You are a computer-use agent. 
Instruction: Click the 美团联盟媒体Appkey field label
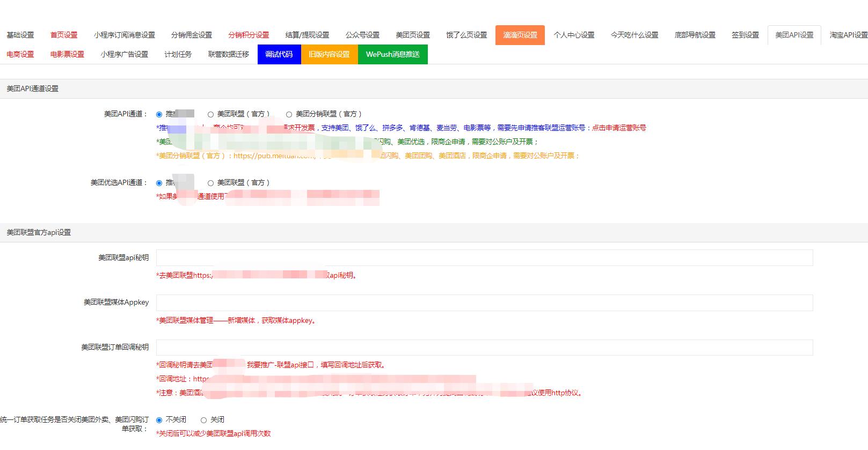[x=116, y=303]
